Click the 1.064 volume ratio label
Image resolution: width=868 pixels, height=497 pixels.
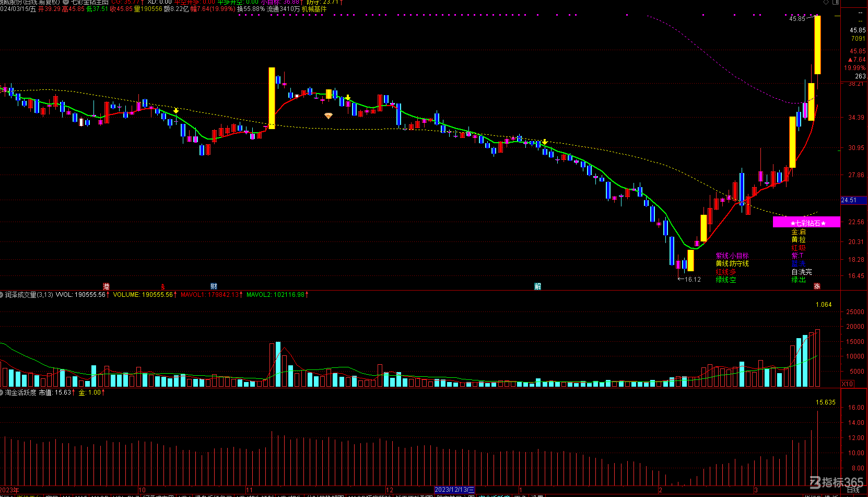[x=824, y=305]
